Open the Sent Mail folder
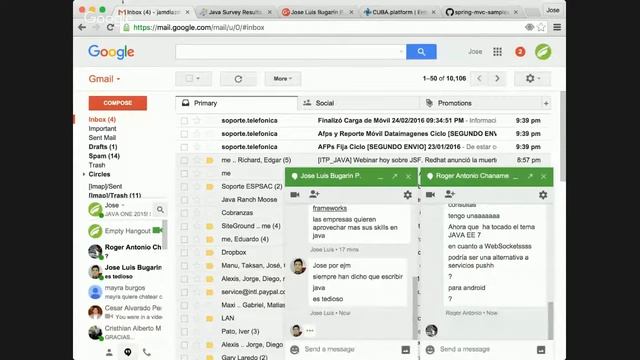Image resolution: width=640 pixels, height=360 pixels. pyautogui.click(x=102, y=138)
